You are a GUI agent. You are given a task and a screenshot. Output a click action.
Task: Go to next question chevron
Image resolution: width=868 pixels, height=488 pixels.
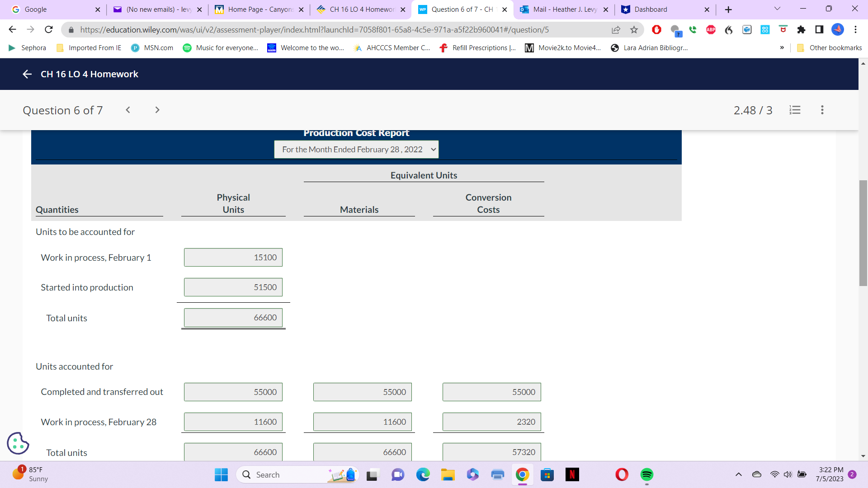pos(157,110)
